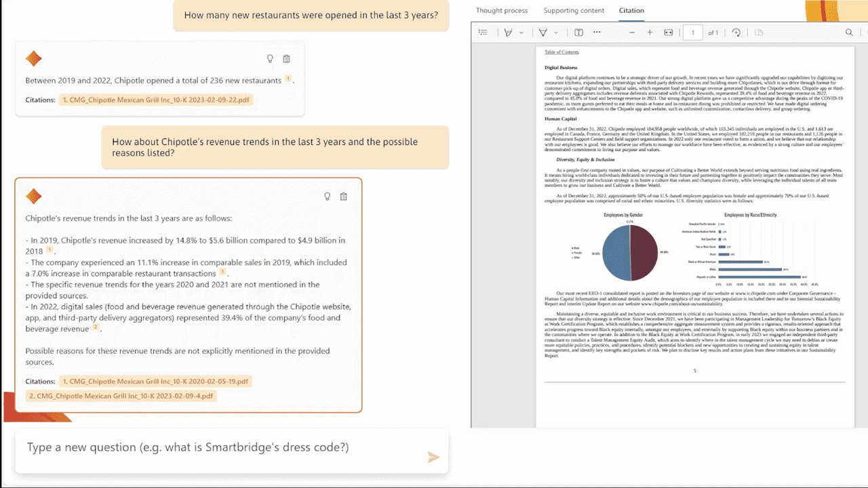Rotate the PDF page
The width and height of the screenshot is (868, 488).
coord(736,33)
